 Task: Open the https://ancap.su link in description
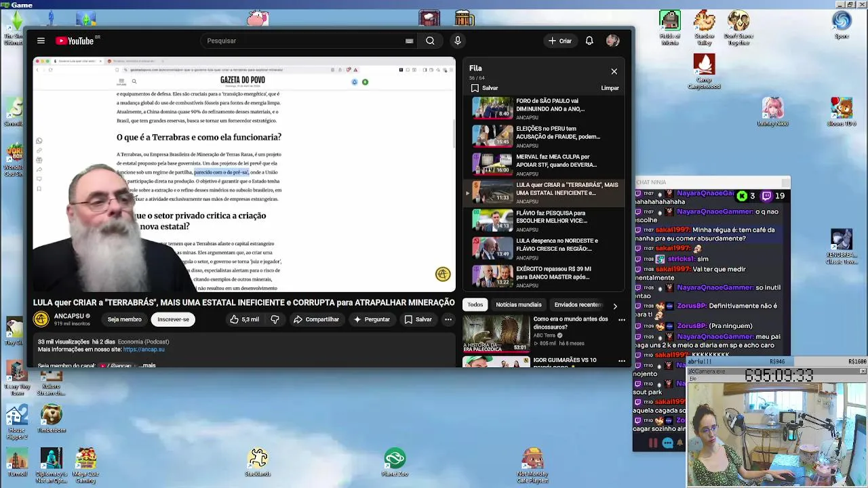coord(144,350)
